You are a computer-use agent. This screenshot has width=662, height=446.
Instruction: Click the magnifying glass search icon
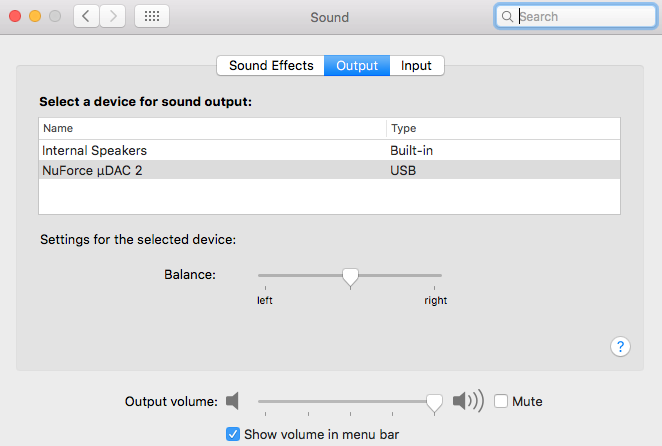click(507, 16)
